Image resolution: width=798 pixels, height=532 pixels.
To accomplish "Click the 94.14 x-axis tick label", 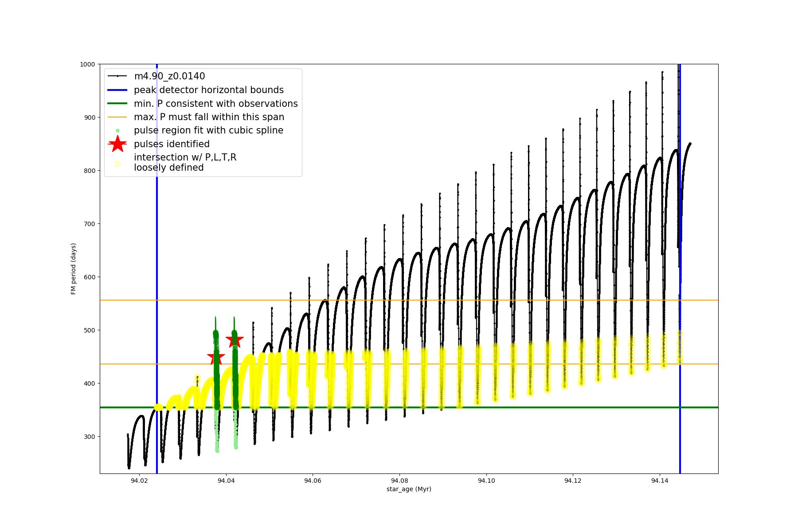I will pyautogui.click(x=660, y=481).
